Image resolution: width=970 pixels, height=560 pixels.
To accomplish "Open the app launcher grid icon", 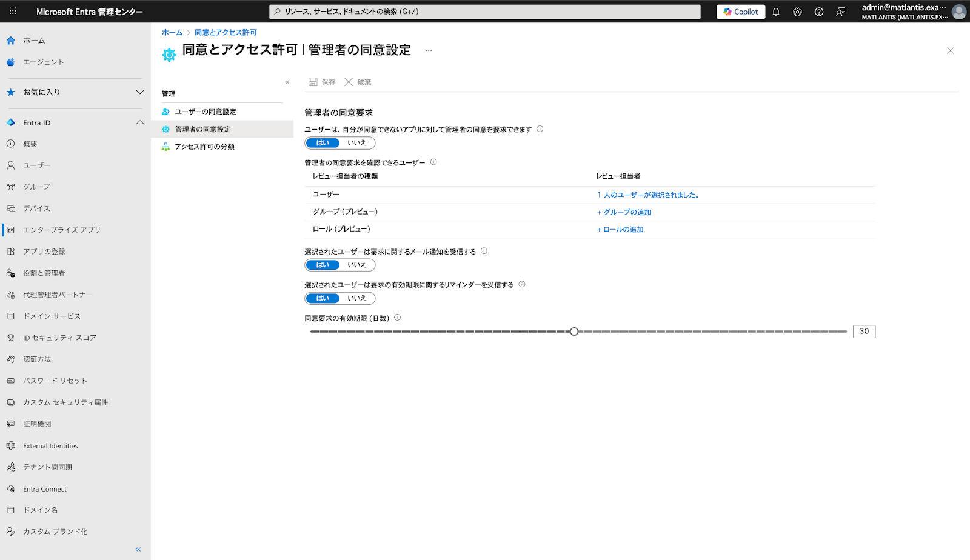I will tap(13, 12).
